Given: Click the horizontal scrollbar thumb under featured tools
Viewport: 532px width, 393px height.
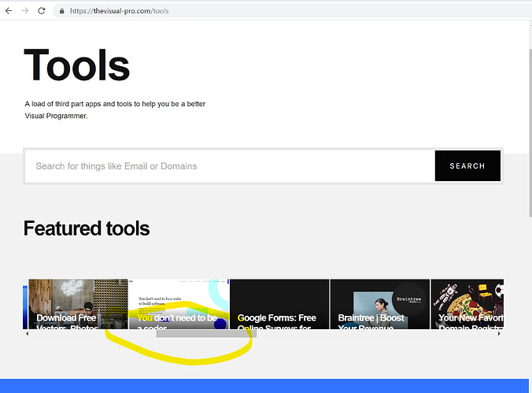Looking at the screenshot, I should click(x=206, y=334).
